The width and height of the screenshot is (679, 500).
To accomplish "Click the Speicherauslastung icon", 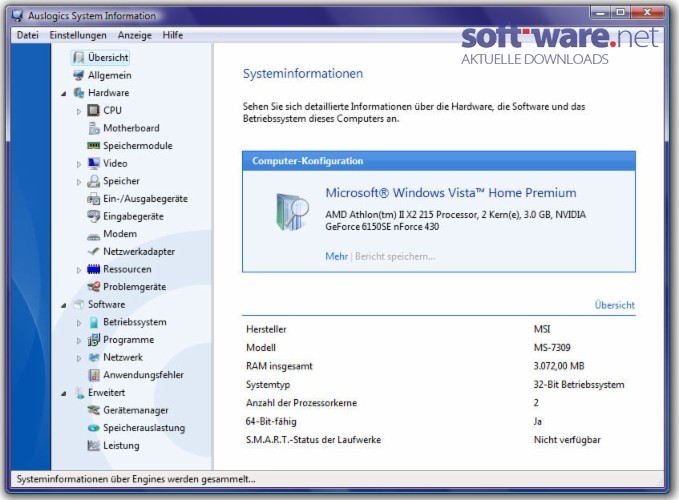I will (94, 428).
